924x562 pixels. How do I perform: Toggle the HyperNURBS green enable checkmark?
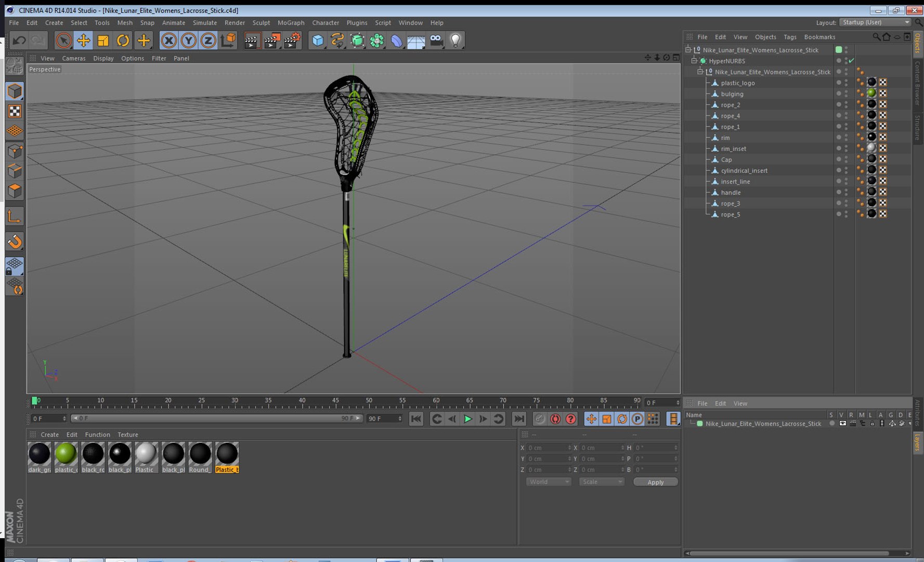(851, 61)
